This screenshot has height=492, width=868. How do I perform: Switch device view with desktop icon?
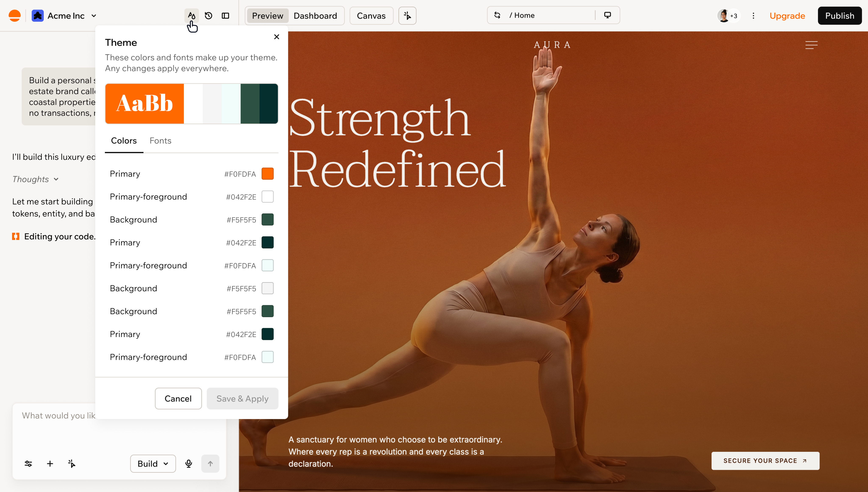coord(608,15)
